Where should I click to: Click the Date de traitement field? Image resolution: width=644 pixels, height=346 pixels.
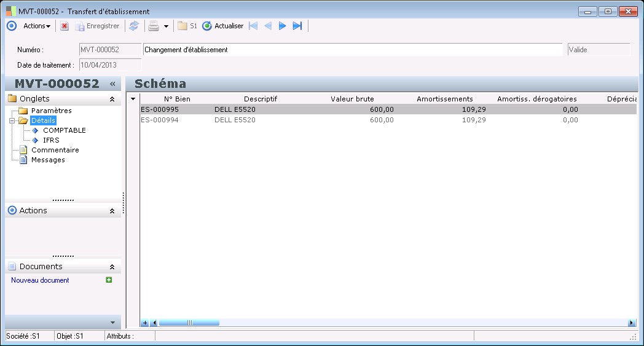click(x=110, y=65)
